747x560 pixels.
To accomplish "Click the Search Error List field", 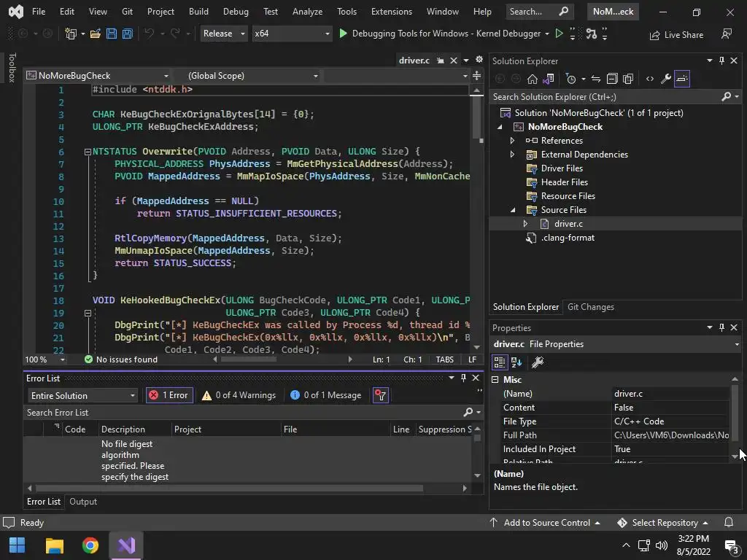I will click(243, 413).
